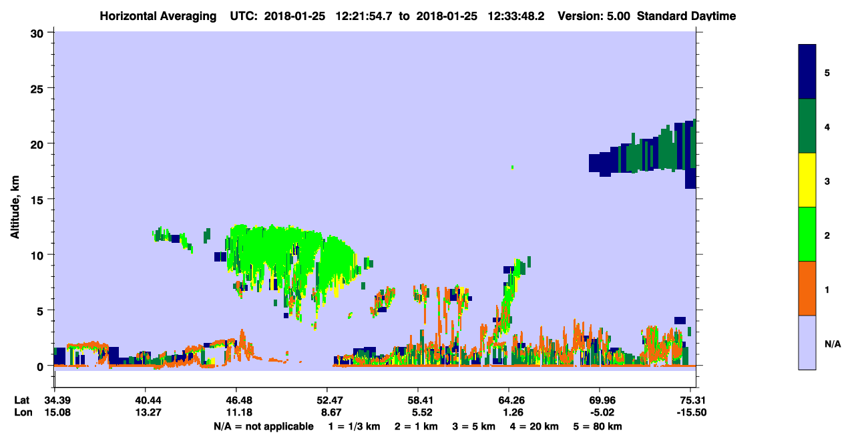
Task: Click the colorbar label 'N/A'
Action: pyautogui.click(x=832, y=344)
